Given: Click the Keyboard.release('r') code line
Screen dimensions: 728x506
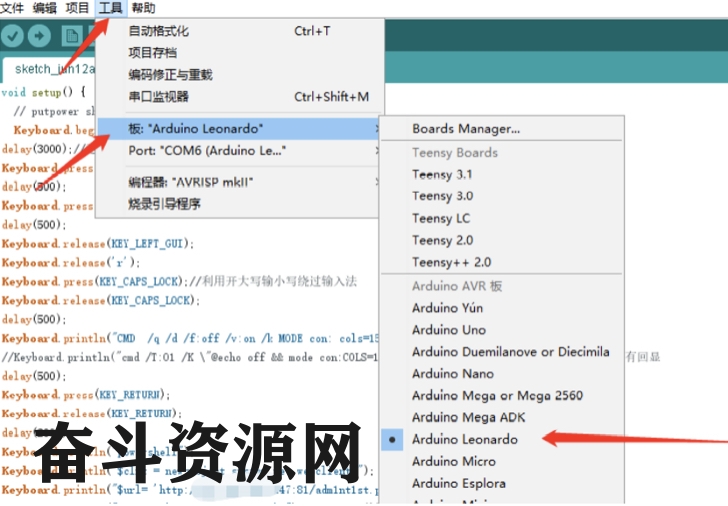Looking at the screenshot, I should click(x=71, y=262).
